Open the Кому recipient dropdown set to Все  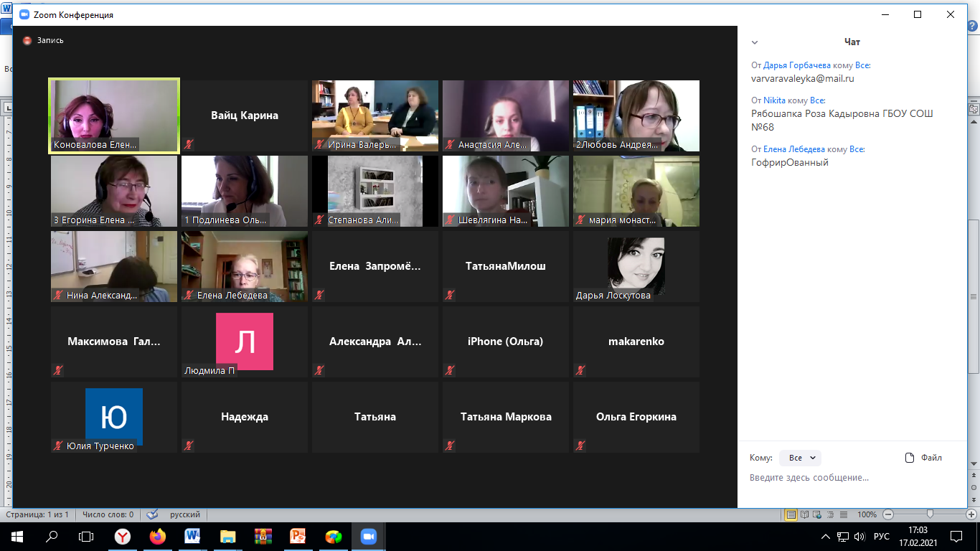click(800, 458)
